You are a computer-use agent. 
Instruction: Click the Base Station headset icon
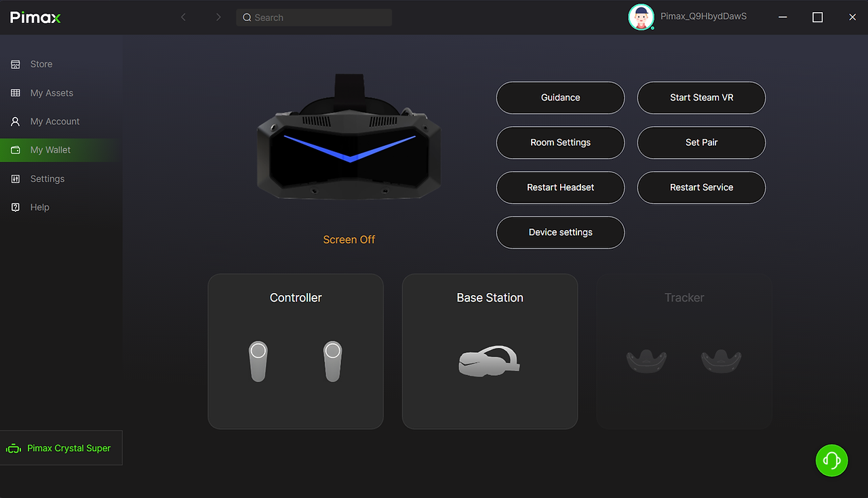(490, 361)
